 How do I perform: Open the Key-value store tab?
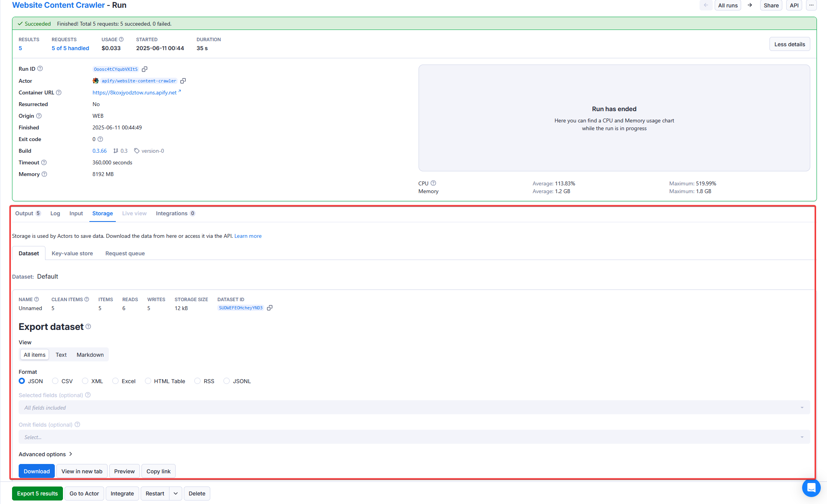72,253
